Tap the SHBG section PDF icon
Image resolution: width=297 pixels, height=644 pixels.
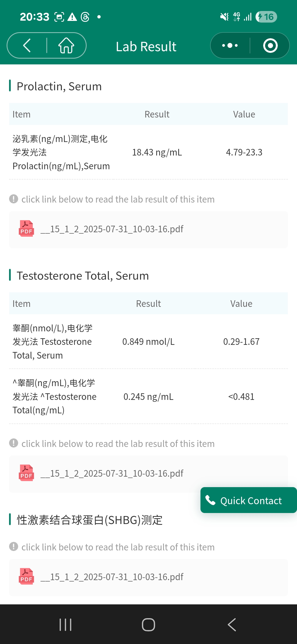point(26,577)
